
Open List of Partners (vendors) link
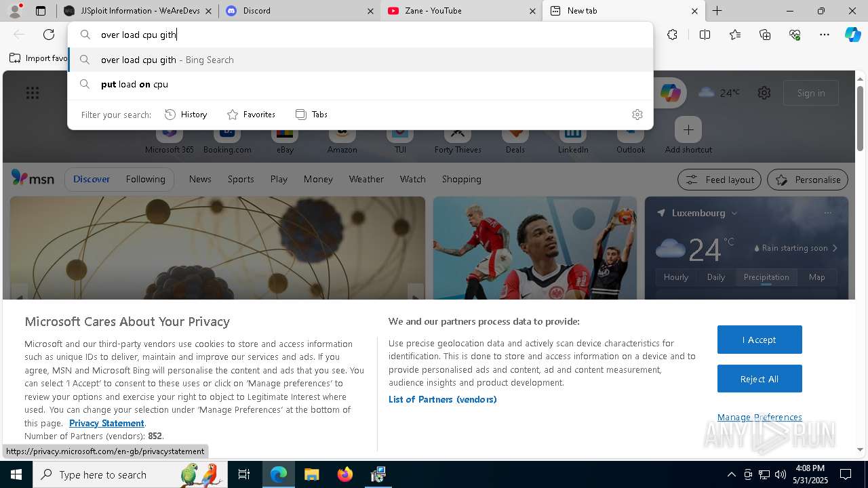(x=443, y=399)
